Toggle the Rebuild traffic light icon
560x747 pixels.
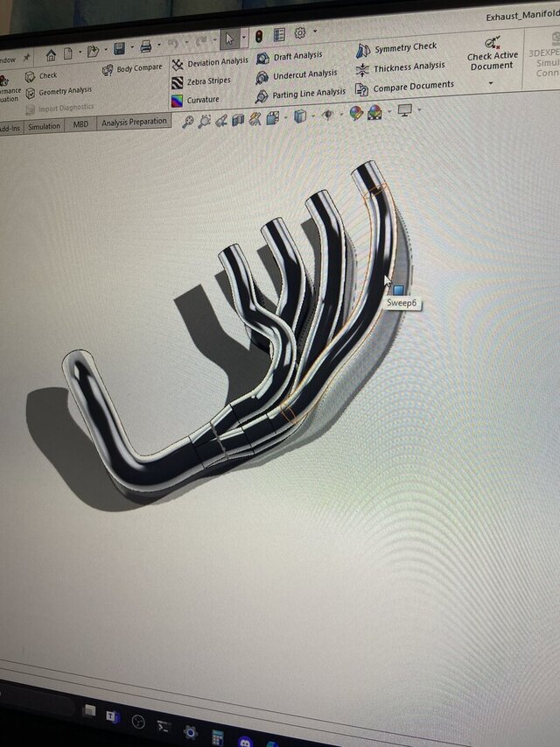258,37
